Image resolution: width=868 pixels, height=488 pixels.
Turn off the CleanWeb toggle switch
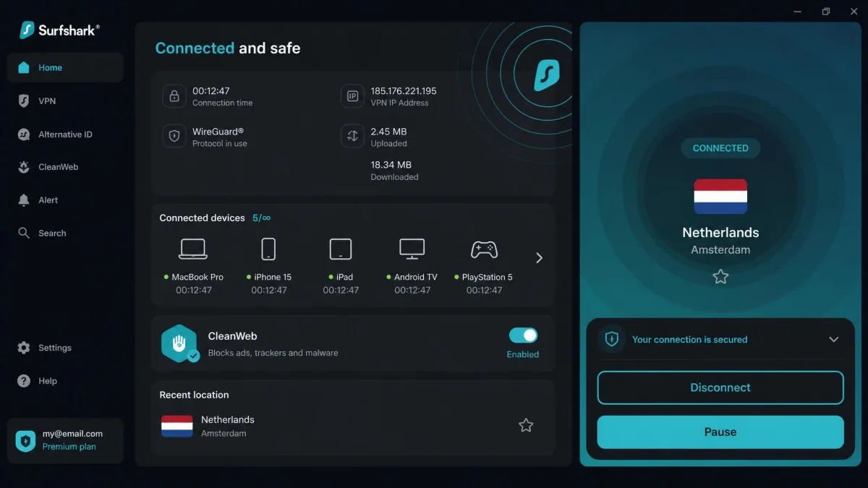coord(523,335)
